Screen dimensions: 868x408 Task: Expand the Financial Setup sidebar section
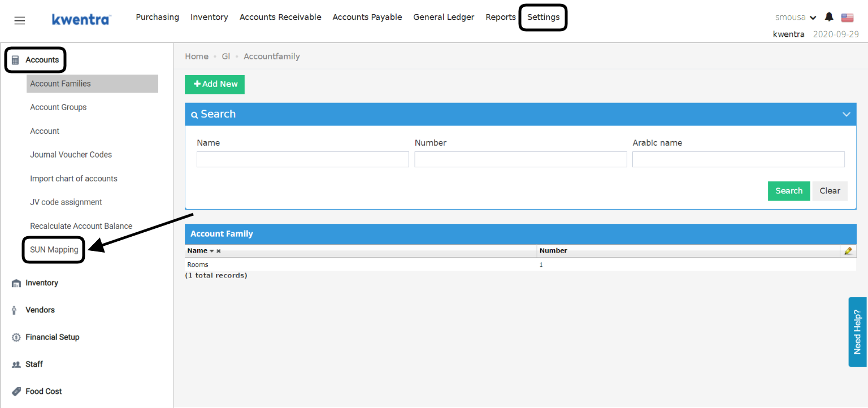point(53,337)
